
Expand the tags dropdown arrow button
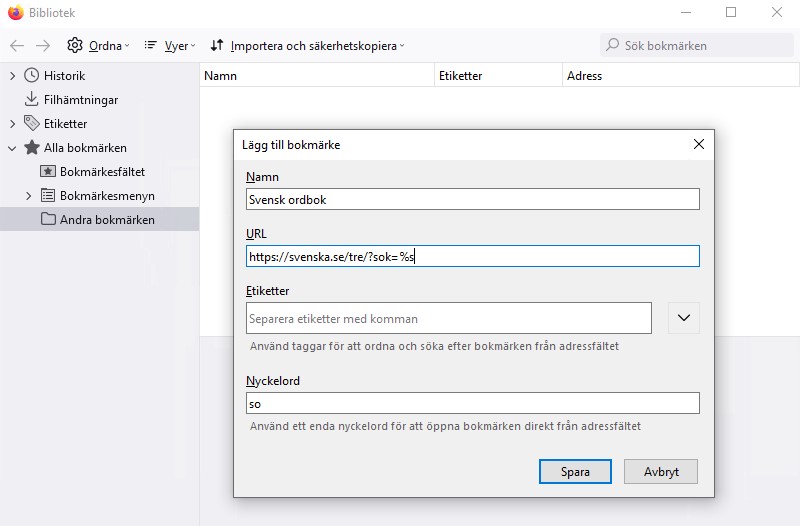(684, 318)
